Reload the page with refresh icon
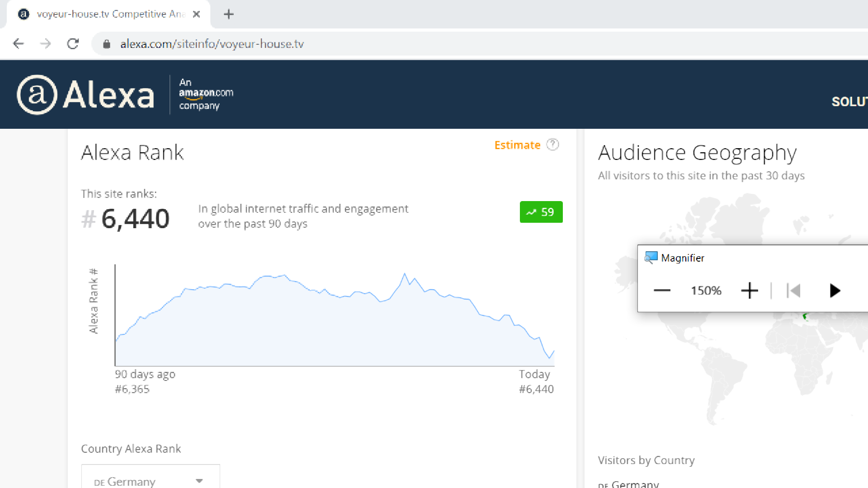Image resolution: width=868 pixels, height=488 pixels. [x=73, y=44]
